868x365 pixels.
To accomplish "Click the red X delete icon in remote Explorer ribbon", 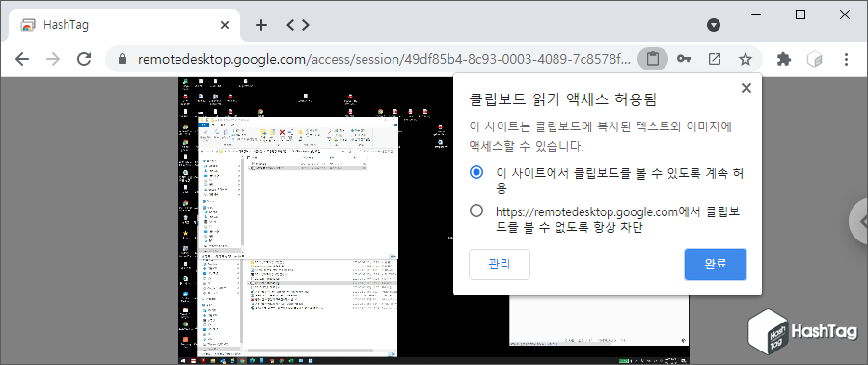I will (x=282, y=132).
